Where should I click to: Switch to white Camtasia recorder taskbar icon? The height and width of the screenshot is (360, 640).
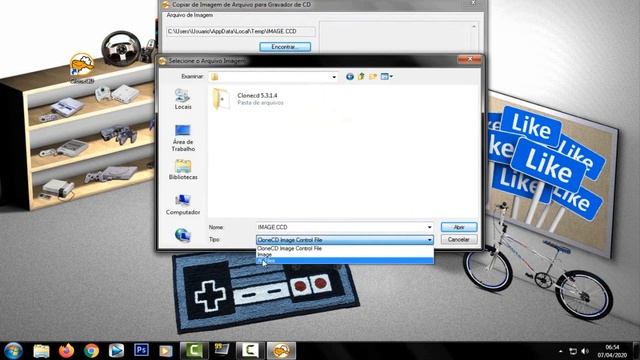250,351
